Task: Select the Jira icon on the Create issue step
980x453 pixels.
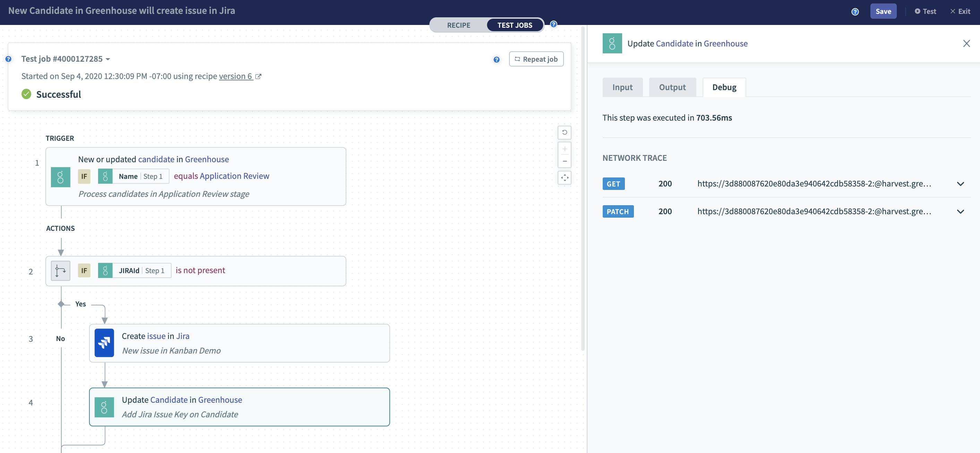Action: (104, 343)
